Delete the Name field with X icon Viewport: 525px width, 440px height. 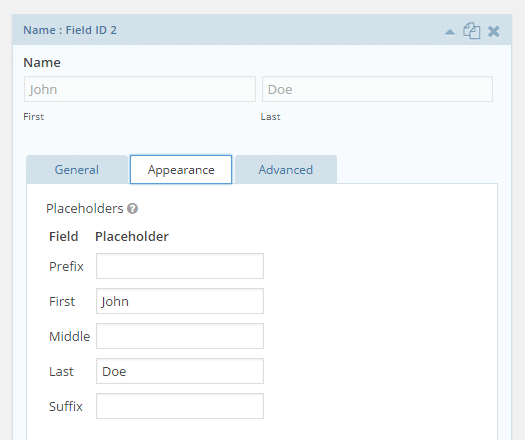[494, 31]
